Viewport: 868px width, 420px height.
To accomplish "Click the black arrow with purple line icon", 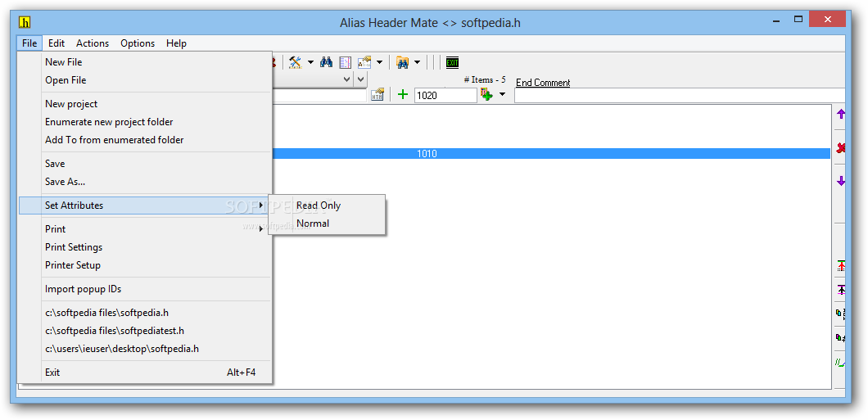I will 841,289.
